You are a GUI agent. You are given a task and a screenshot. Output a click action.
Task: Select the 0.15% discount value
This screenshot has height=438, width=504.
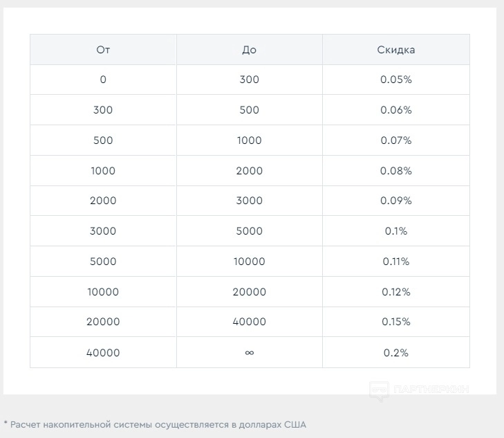coord(396,322)
